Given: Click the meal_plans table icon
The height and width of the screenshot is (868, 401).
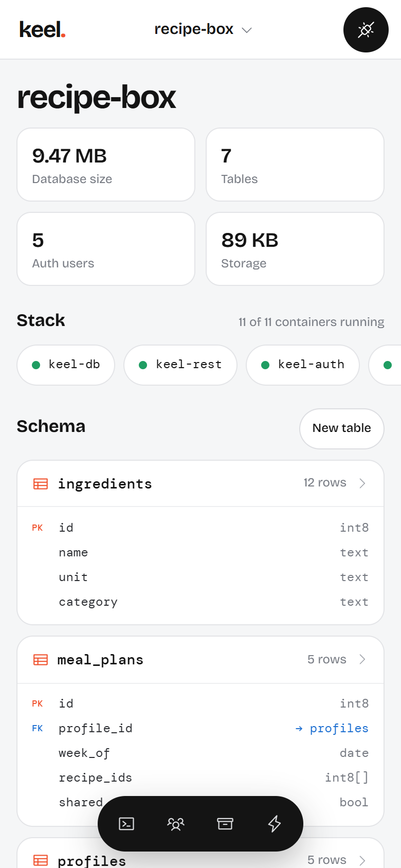Looking at the screenshot, I should click(x=41, y=660).
